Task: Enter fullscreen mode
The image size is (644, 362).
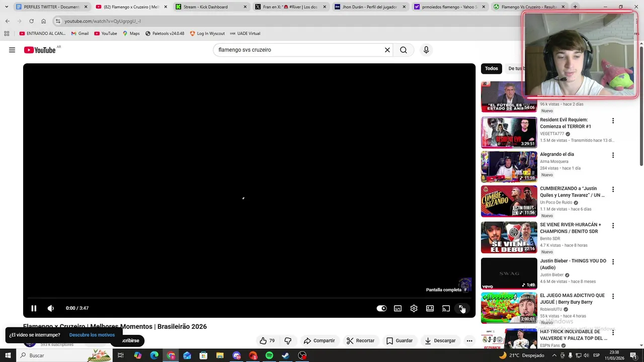Action: coord(461,308)
